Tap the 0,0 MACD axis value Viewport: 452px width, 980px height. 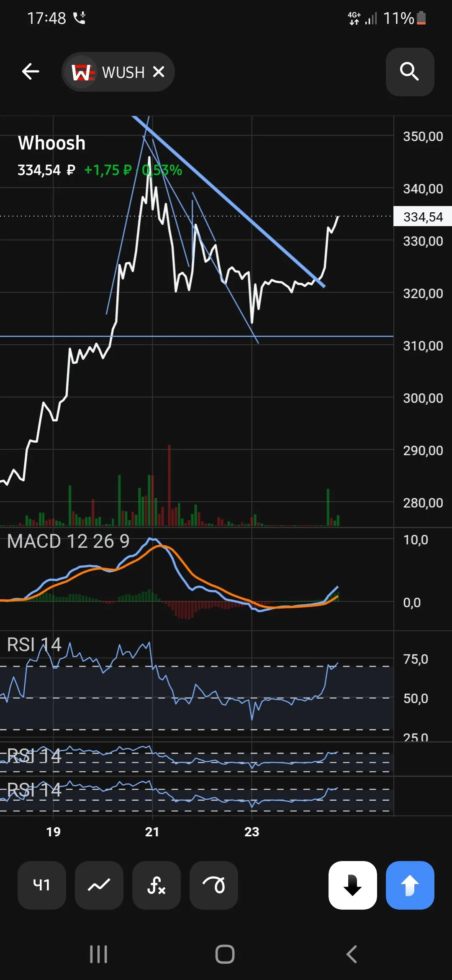[412, 603]
